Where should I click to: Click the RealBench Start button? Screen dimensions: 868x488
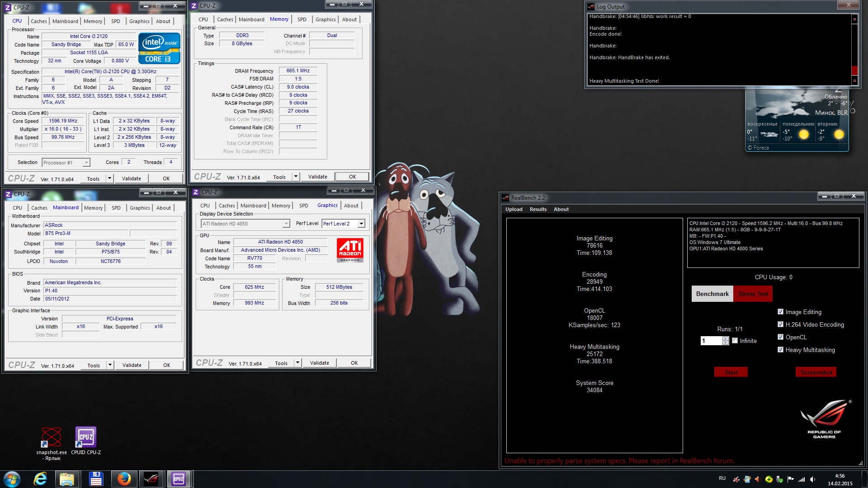(731, 372)
